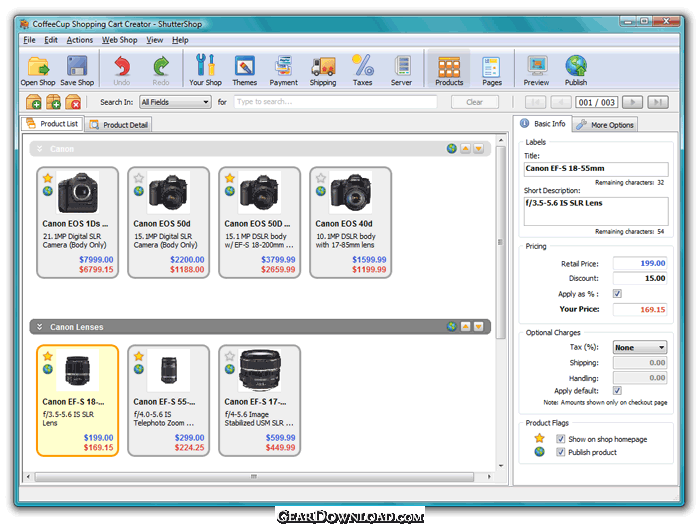700x525 pixels.
Task: Move Canon Lenses category up
Action: click(466, 327)
